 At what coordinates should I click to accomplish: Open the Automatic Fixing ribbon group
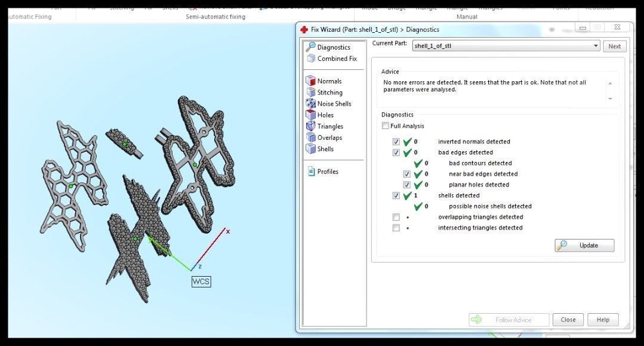coord(30,17)
